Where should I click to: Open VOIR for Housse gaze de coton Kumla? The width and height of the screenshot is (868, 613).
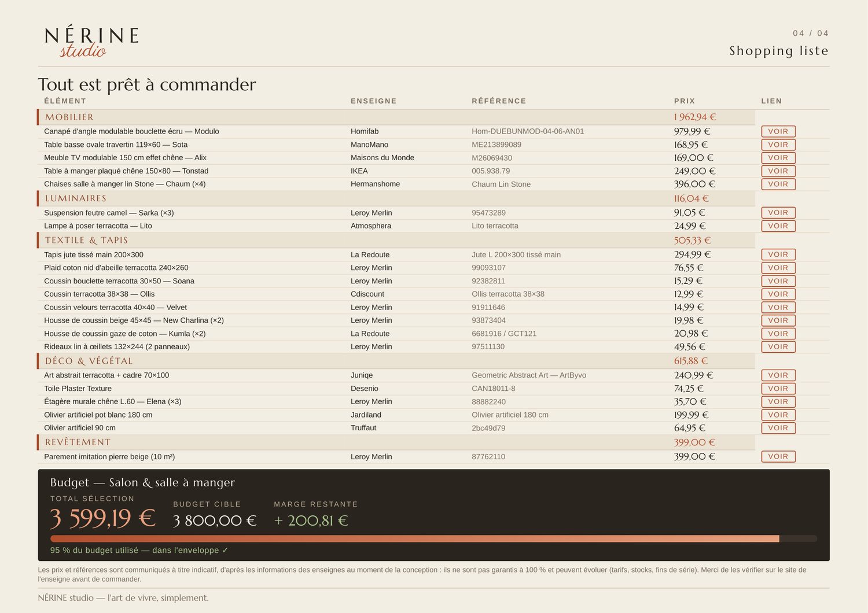point(778,334)
